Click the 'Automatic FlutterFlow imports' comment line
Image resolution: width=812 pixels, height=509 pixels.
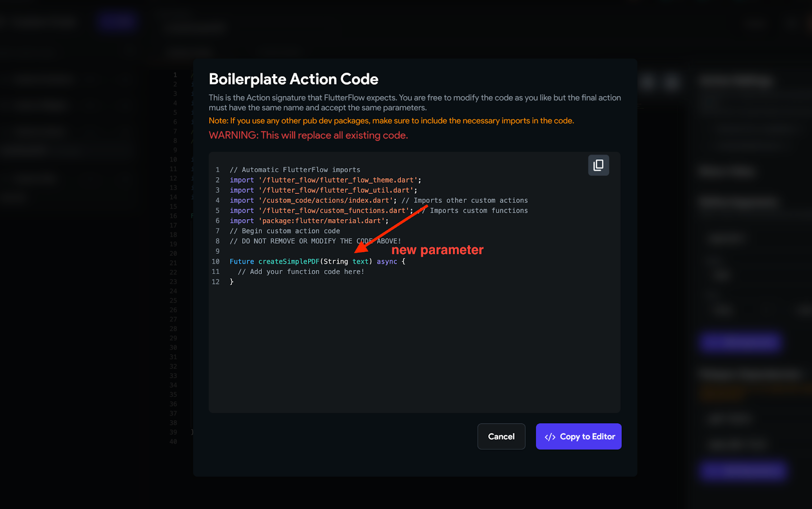(x=295, y=170)
